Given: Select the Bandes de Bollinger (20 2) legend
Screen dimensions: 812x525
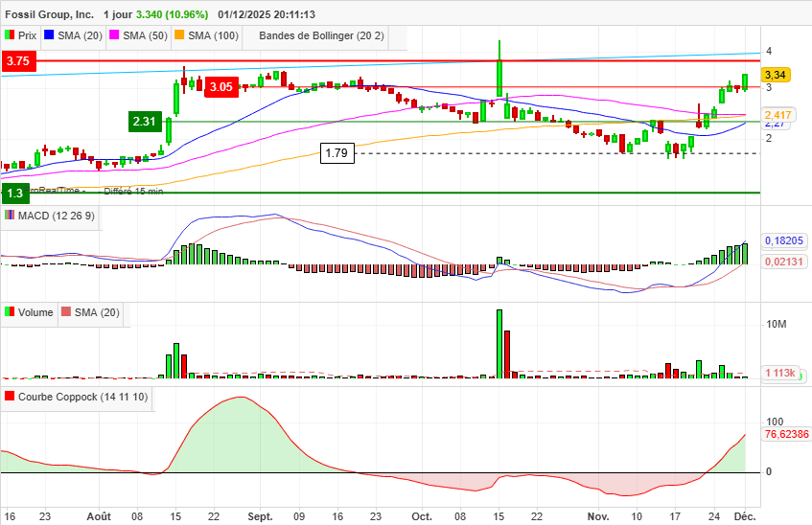Looking at the screenshot, I should pyautogui.click(x=321, y=35).
